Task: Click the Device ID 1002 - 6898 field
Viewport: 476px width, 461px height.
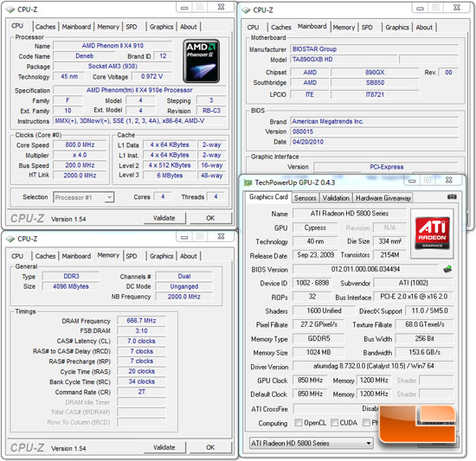Action: (x=312, y=283)
